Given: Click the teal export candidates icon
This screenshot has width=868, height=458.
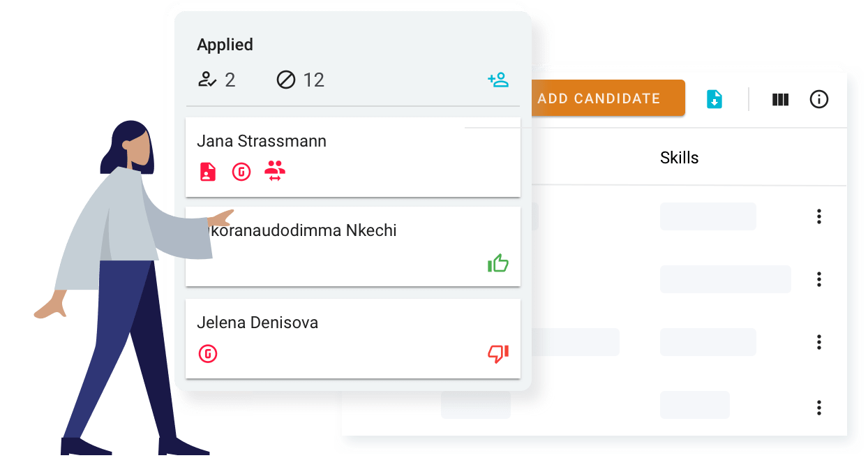Looking at the screenshot, I should tap(714, 98).
